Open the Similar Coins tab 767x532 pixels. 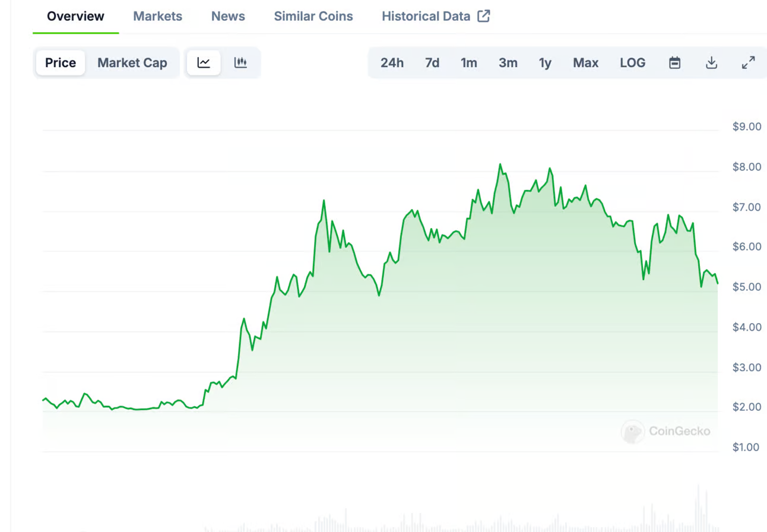pyautogui.click(x=313, y=16)
